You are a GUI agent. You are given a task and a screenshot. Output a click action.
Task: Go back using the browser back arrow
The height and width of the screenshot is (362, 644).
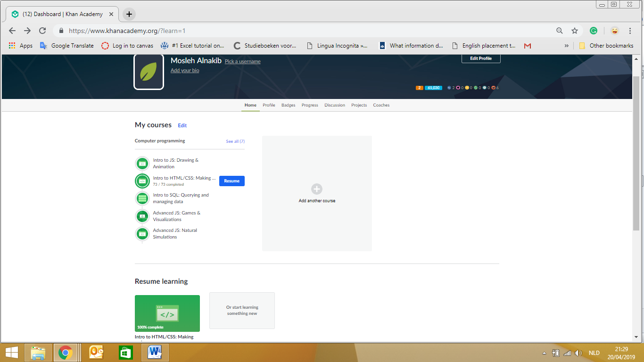pos(12,31)
